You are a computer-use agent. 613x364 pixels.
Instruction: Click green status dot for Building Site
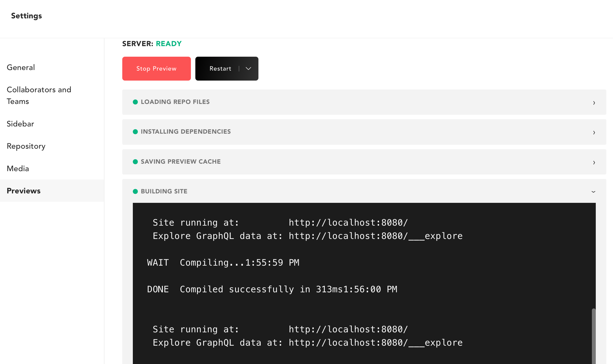click(x=135, y=191)
